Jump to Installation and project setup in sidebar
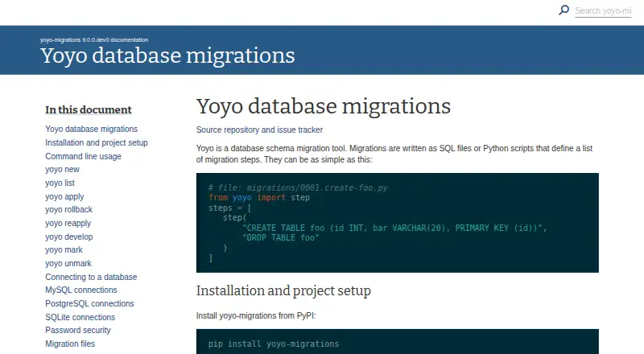 point(97,142)
